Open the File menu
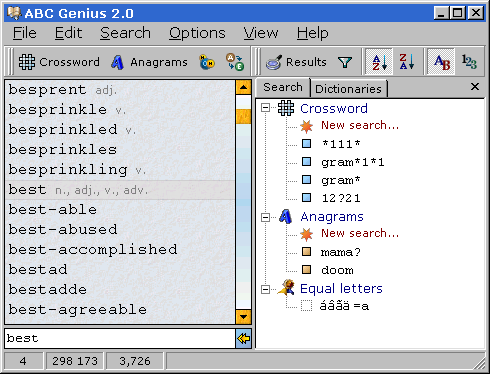The width and height of the screenshot is (490, 374). coord(25,33)
